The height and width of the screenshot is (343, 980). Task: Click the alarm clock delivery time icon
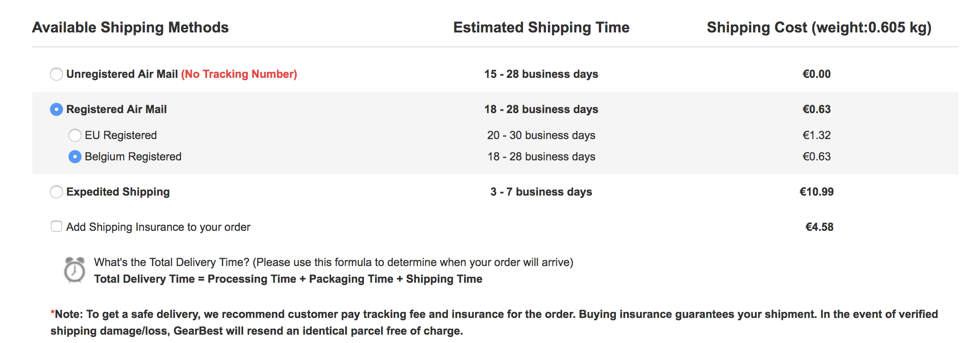(75, 270)
